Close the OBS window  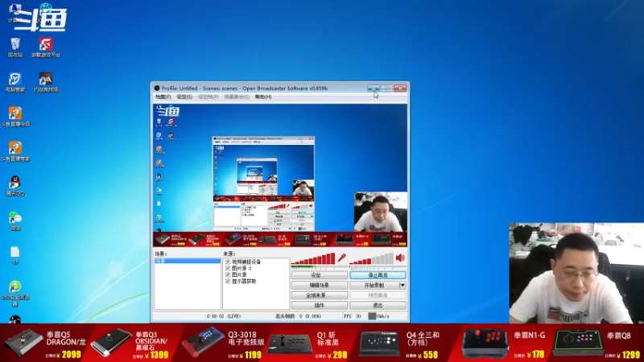coord(400,88)
